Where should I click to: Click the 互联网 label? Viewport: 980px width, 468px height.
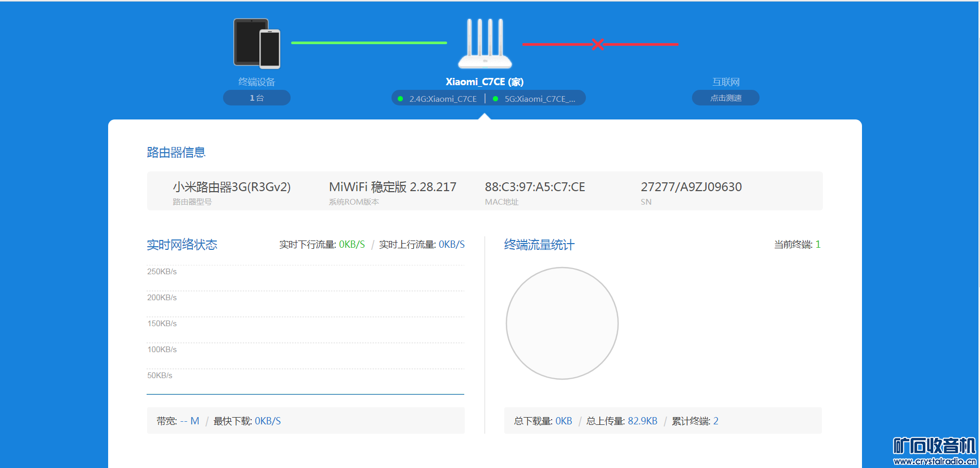[726, 82]
